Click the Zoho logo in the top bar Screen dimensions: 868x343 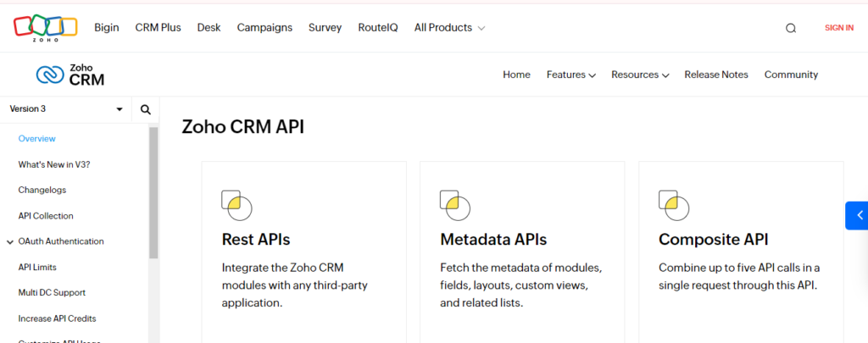click(46, 28)
